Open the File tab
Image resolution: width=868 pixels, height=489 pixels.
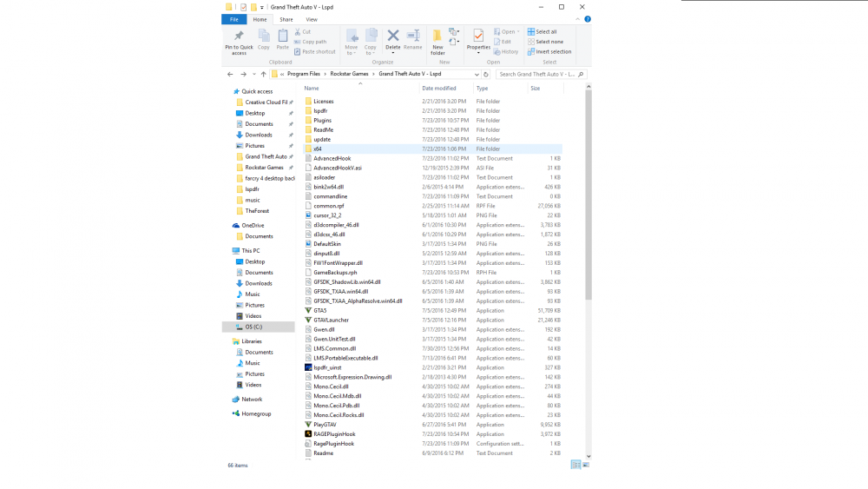point(234,19)
